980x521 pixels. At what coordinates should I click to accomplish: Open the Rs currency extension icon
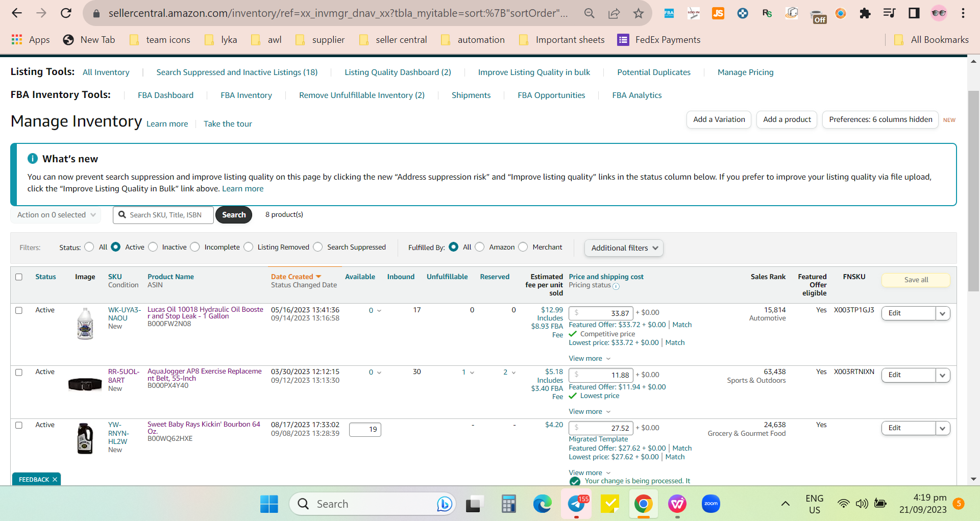pos(767,13)
